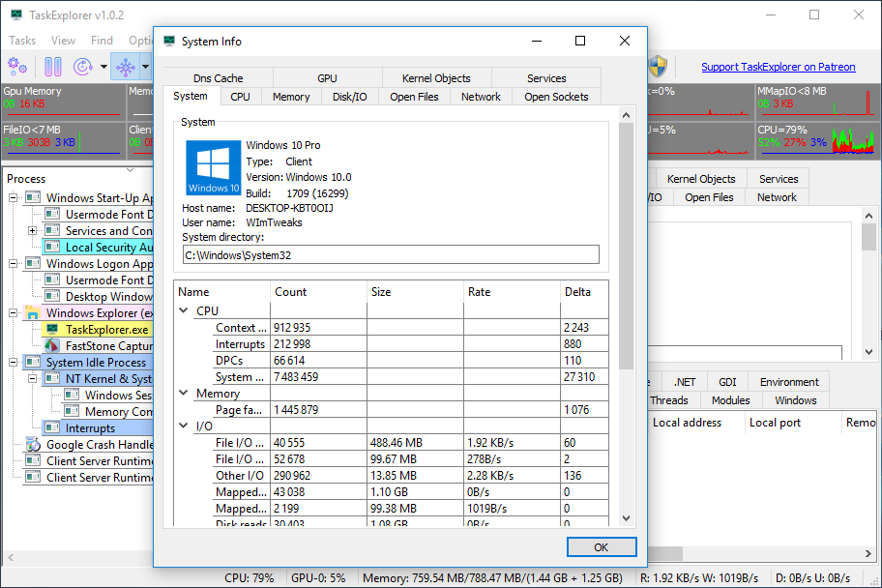
Task: Click the Memory Compression process icon
Action: 72,411
